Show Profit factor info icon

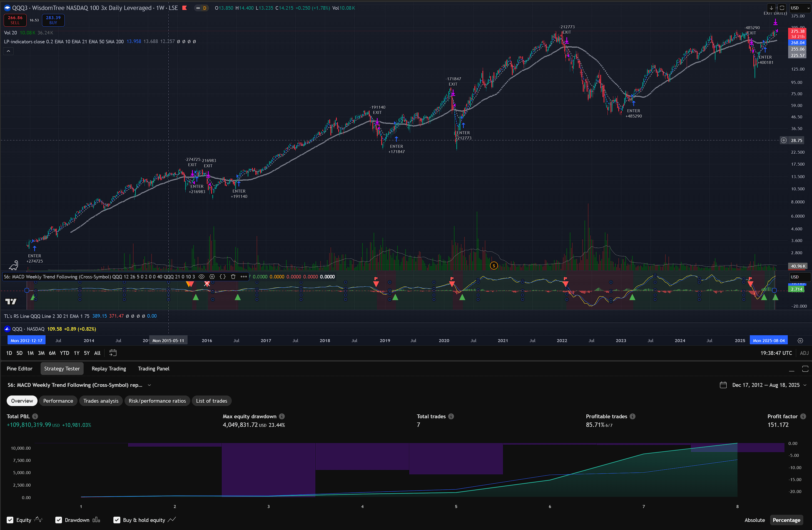pos(803,416)
